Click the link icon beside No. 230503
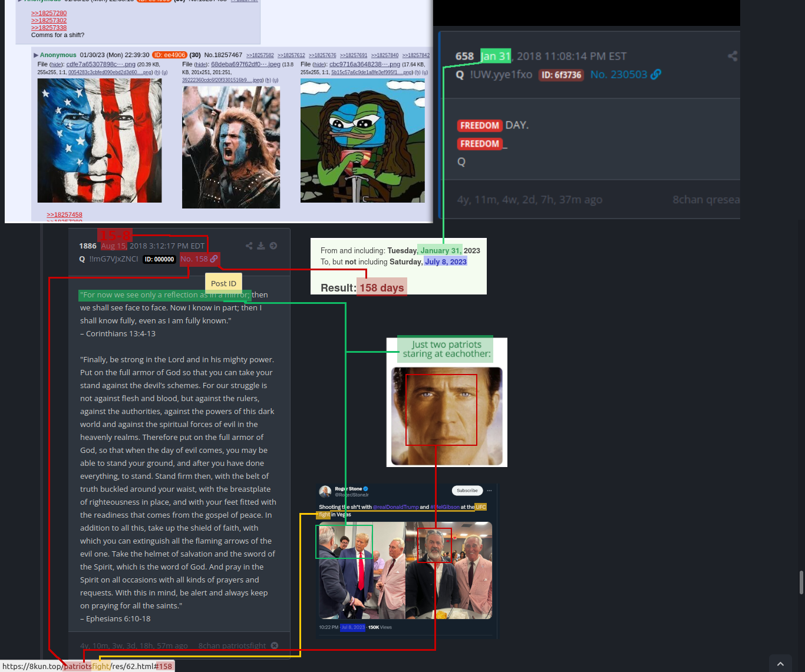The height and width of the screenshot is (672, 805). click(656, 74)
